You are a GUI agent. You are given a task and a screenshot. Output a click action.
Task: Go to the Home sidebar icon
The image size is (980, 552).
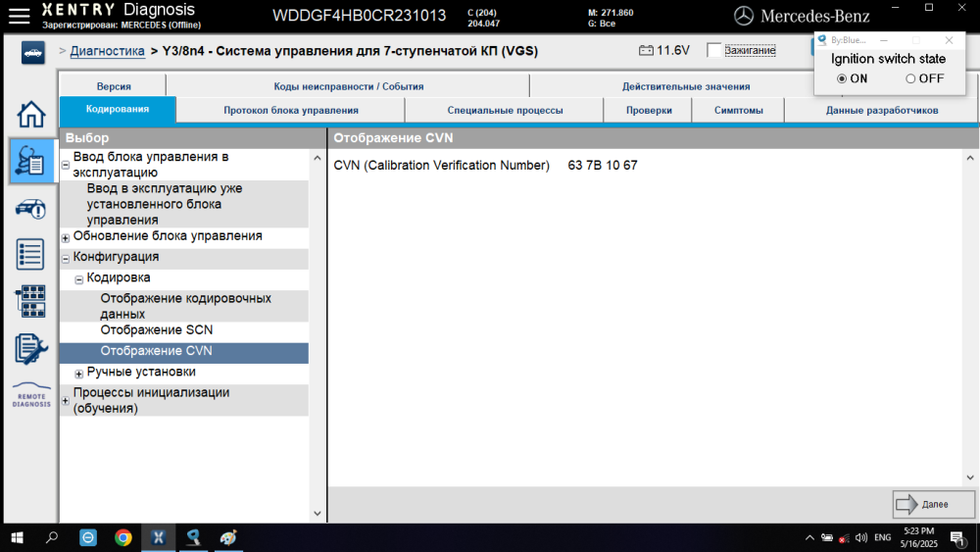(x=30, y=115)
